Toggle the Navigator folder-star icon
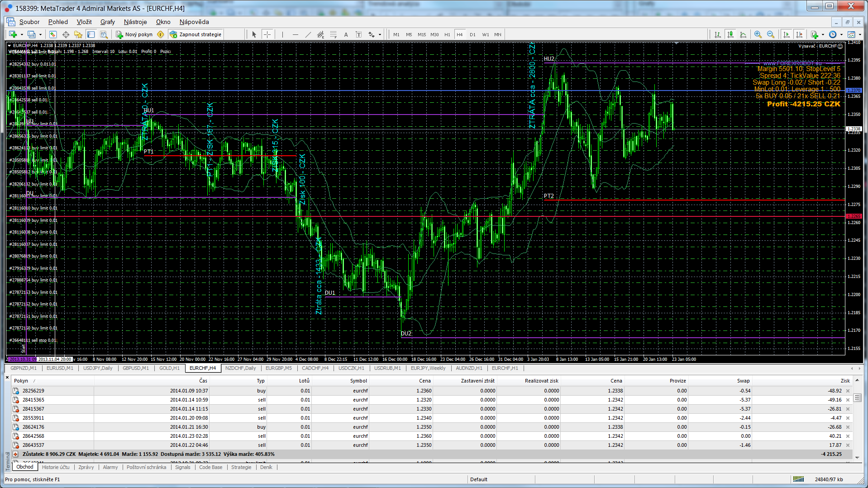The width and height of the screenshot is (868, 488). point(78,34)
